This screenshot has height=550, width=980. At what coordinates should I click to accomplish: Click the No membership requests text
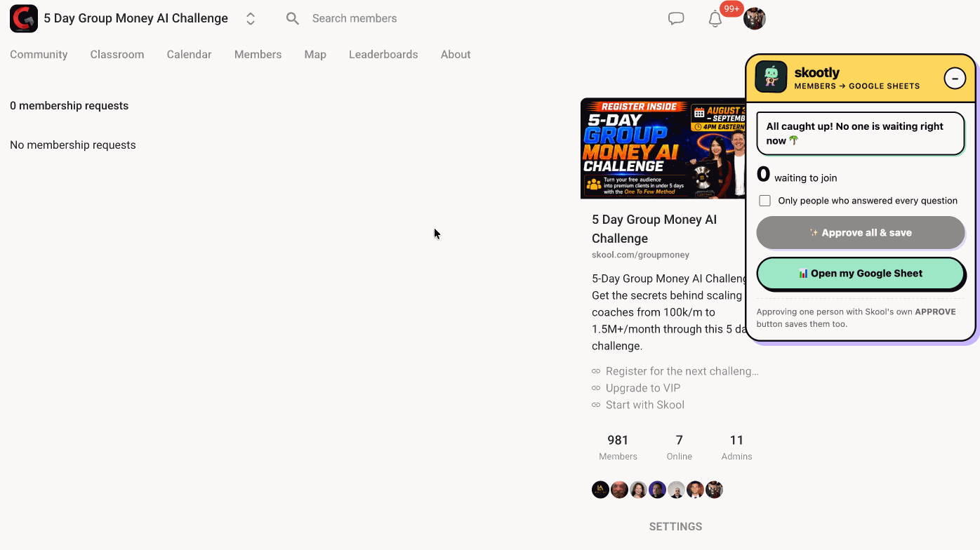pos(73,145)
